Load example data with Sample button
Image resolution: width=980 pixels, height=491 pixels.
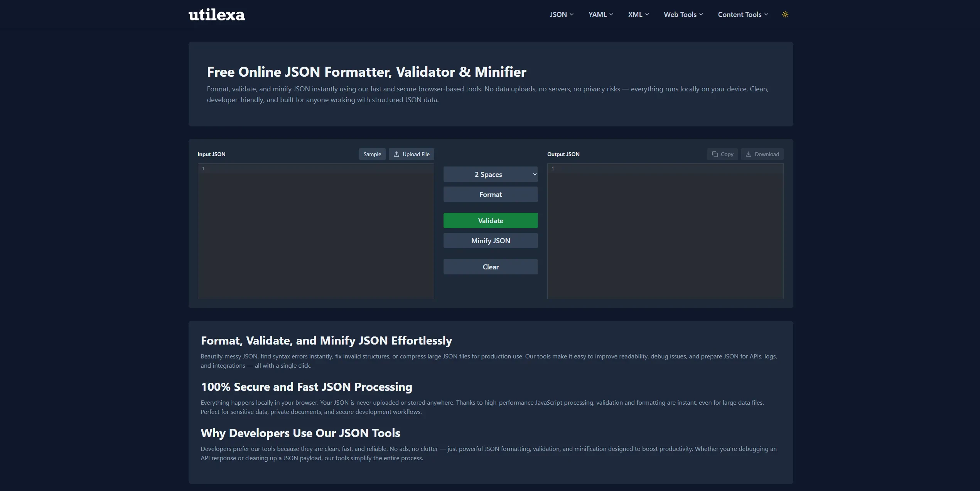click(x=372, y=154)
